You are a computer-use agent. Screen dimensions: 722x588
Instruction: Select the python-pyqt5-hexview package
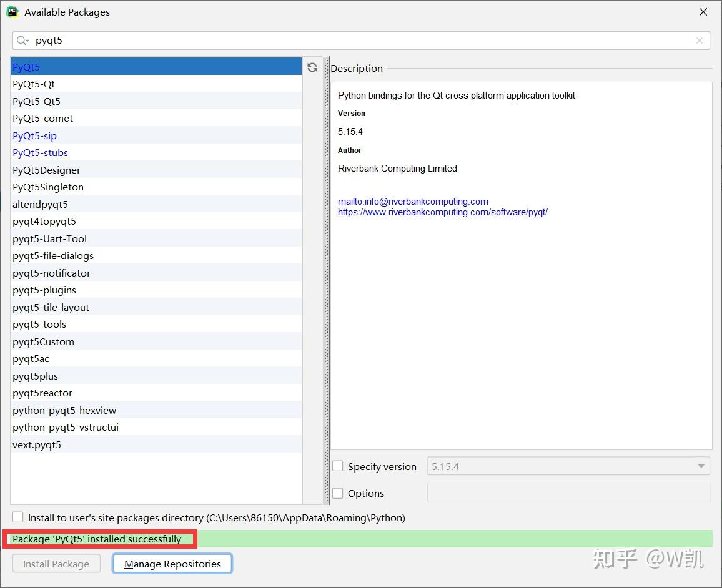tap(156, 410)
